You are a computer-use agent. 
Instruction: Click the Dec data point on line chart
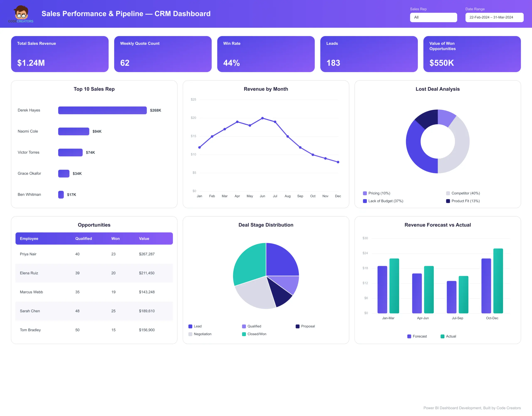tap(338, 162)
